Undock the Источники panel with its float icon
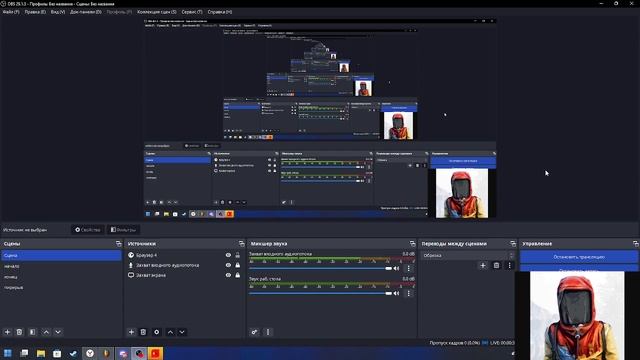Viewport: 640px width, 360px height. (x=241, y=244)
